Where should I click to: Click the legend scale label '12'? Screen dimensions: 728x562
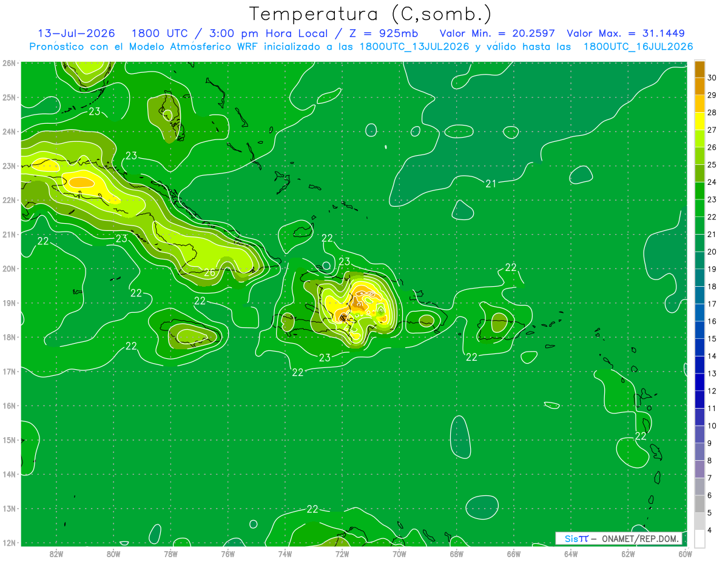point(712,391)
